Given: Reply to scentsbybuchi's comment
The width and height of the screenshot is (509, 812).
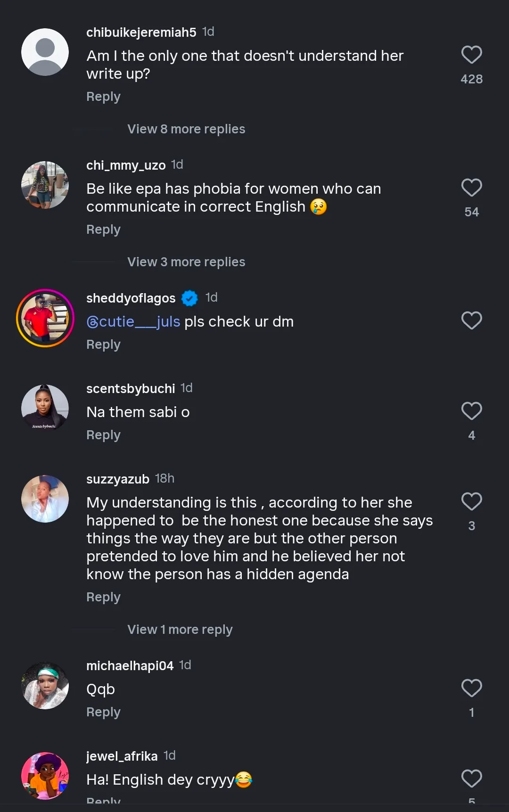Looking at the screenshot, I should (x=103, y=435).
